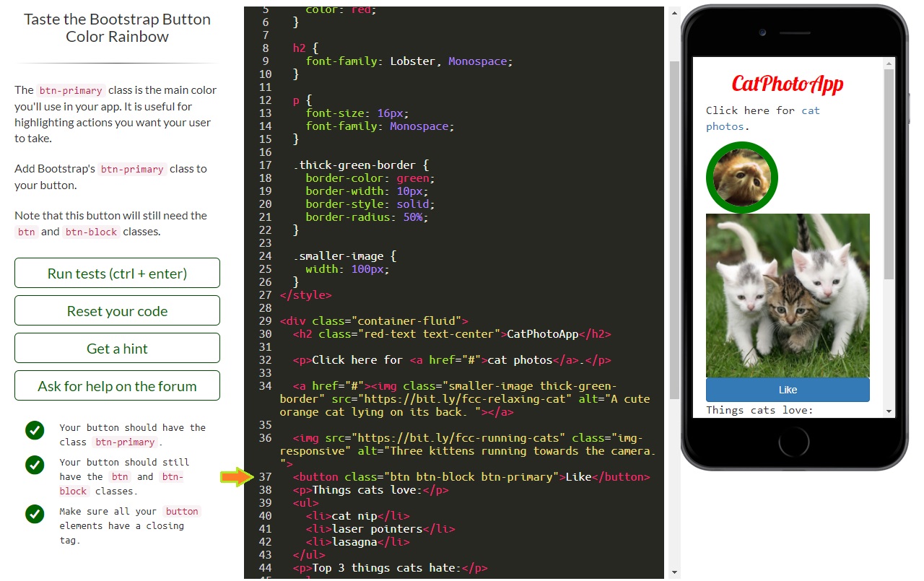The image size is (924, 581).
Task: Click the scrollbar down arrow in code editor
Action: pyautogui.click(x=673, y=571)
